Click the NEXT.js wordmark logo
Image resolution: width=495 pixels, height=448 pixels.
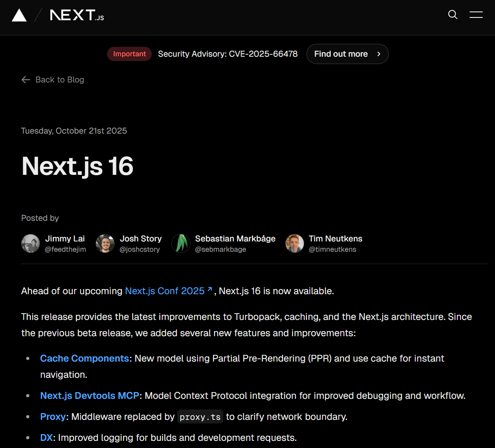pyautogui.click(x=77, y=15)
